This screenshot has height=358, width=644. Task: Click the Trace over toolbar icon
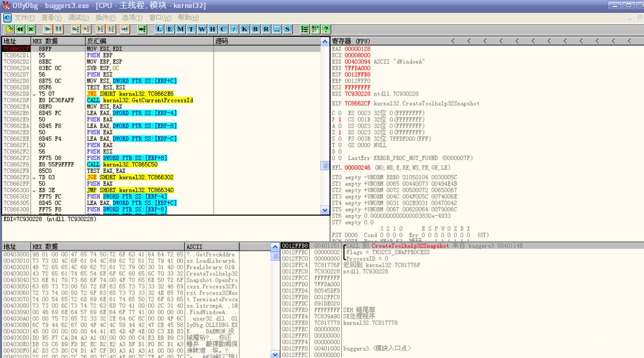[x=111, y=29]
